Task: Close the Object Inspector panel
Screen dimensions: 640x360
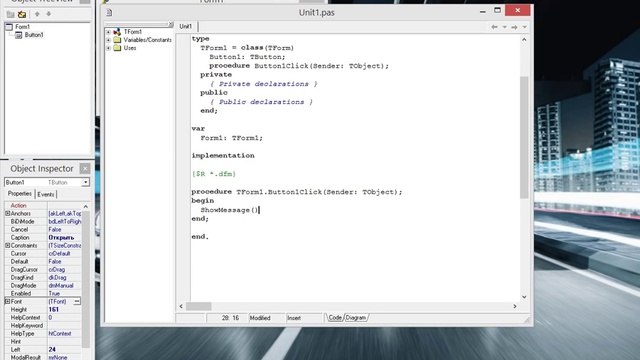Action: point(85,169)
